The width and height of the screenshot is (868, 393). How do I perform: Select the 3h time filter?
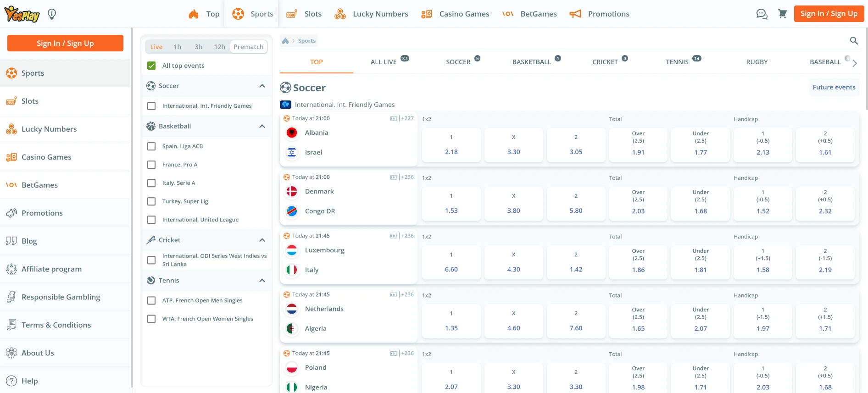pos(198,47)
